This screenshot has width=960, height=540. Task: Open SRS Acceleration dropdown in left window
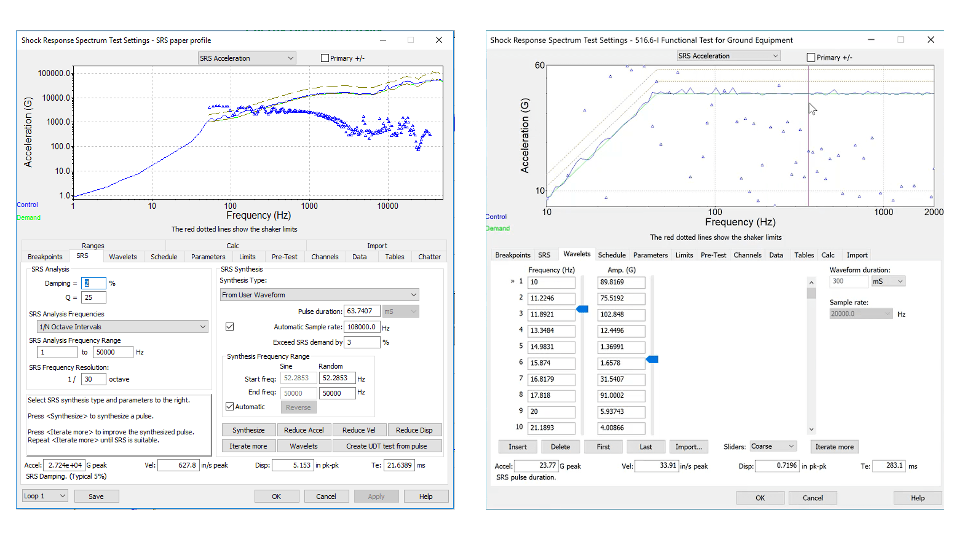click(247, 58)
